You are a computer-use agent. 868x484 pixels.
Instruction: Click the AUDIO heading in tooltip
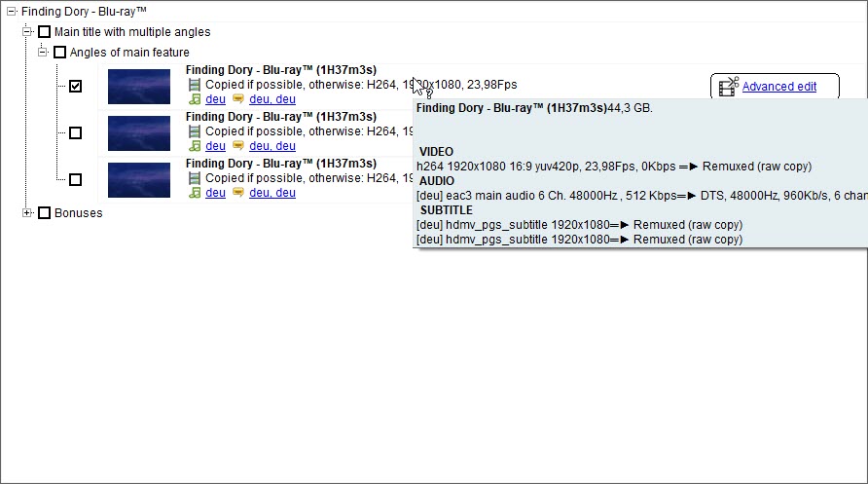pyautogui.click(x=437, y=181)
